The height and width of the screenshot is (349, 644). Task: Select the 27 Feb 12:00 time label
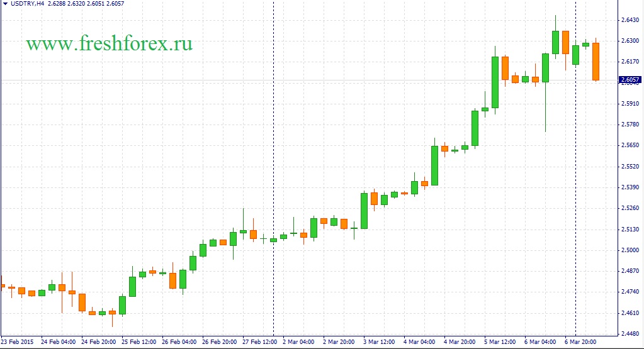260,343
